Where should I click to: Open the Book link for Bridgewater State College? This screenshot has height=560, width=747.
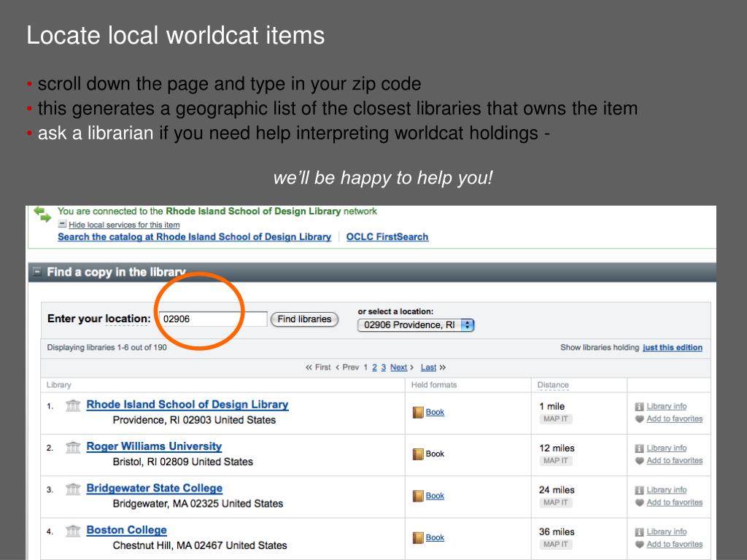[435, 496]
